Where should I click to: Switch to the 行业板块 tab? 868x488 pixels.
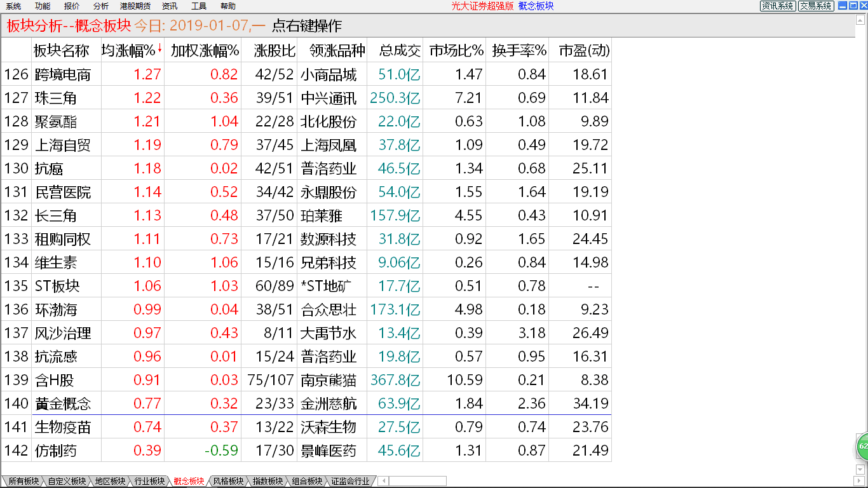point(149,481)
